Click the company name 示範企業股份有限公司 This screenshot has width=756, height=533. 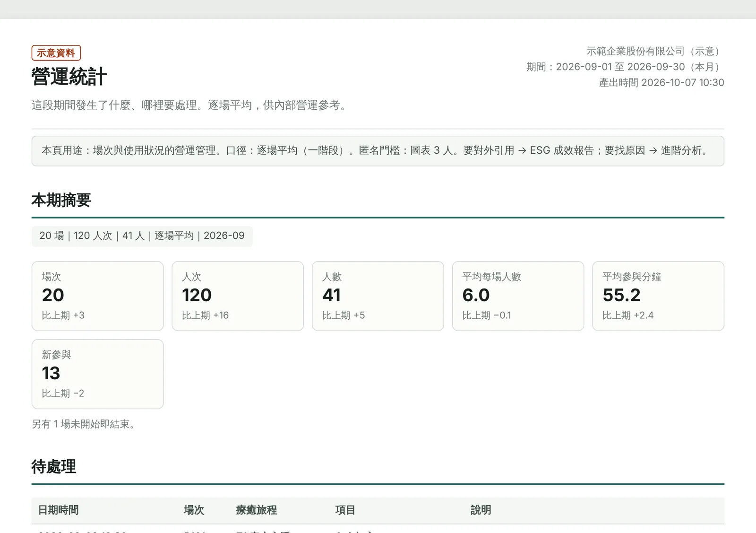(x=636, y=51)
